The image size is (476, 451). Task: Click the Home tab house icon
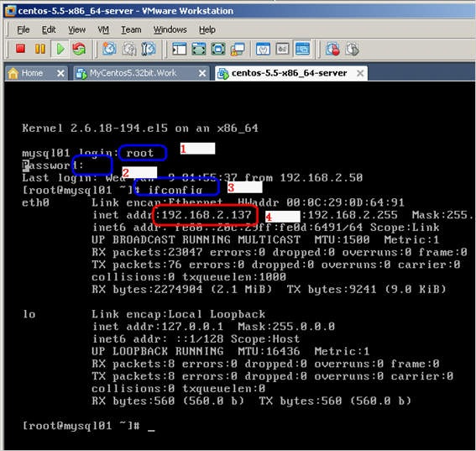(13, 73)
